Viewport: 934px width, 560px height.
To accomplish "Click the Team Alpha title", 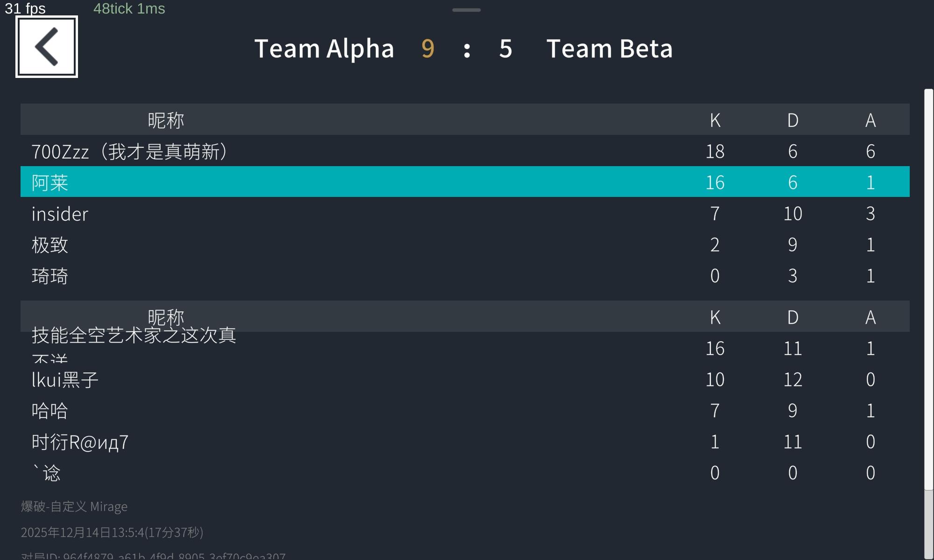I will pyautogui.click(x=324, y=49).
